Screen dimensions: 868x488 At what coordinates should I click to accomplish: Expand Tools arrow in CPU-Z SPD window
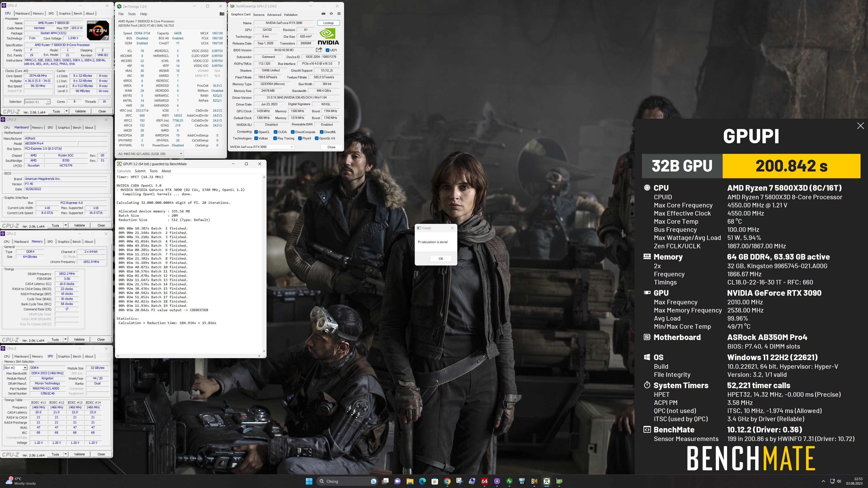tap(66, 454)
